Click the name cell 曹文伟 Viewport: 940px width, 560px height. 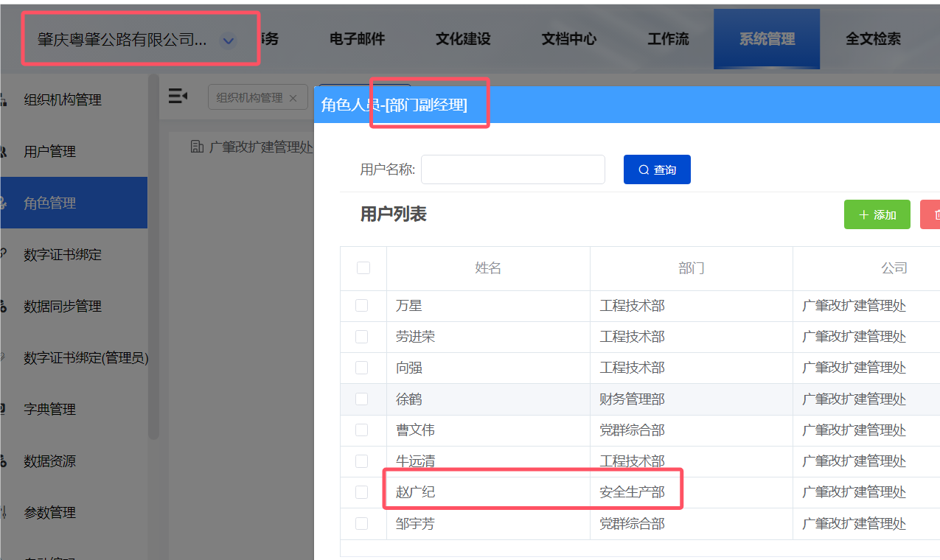click(416, 430)
